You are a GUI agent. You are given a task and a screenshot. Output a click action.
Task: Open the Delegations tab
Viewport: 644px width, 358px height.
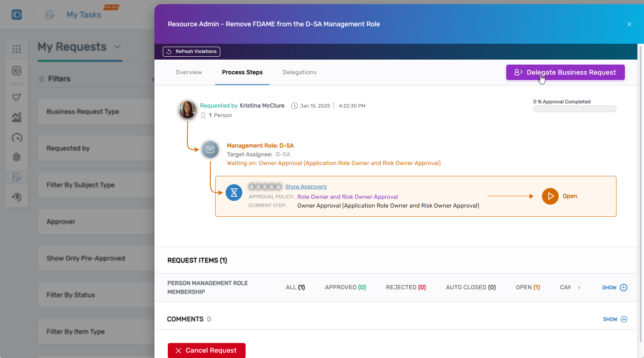(x=299, y=73)
